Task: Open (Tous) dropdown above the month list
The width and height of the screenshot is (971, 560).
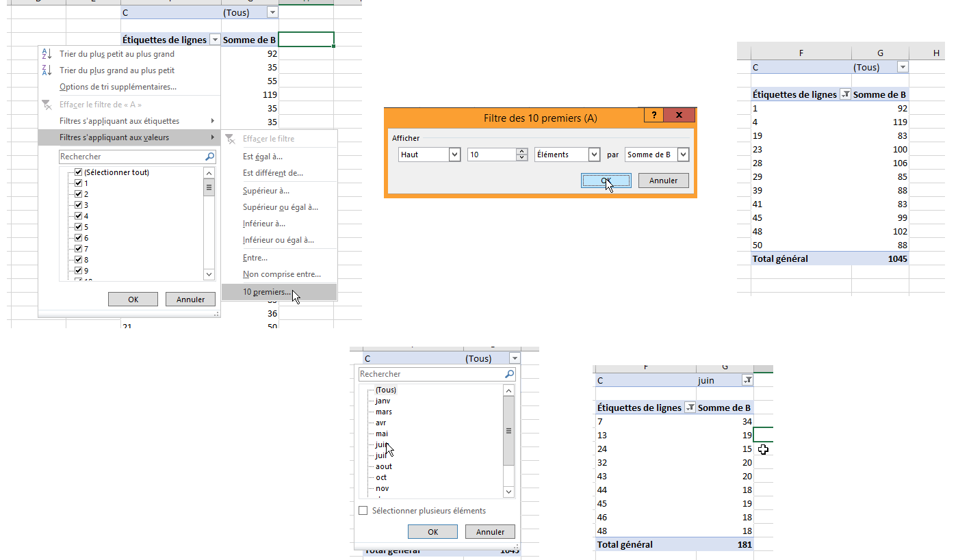Action: [x=515, y=358]
